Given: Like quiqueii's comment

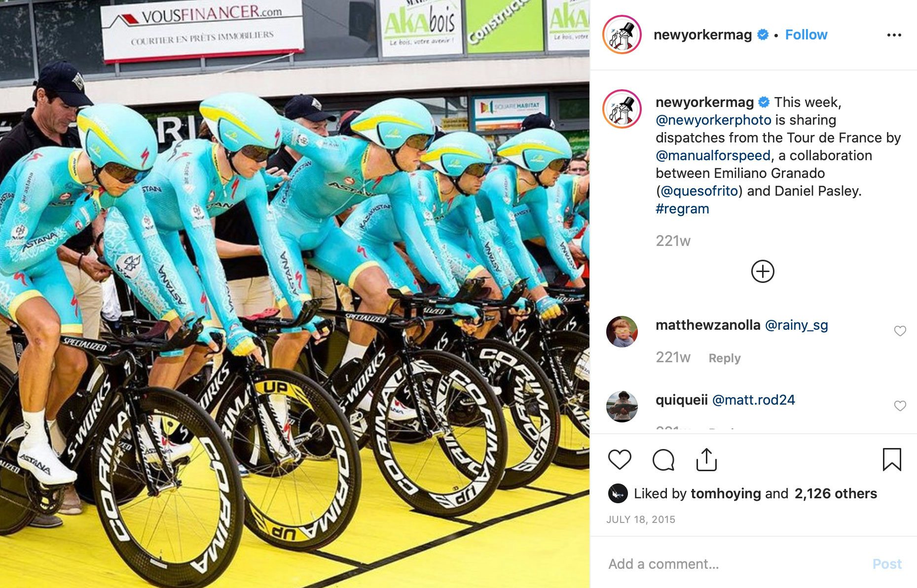Looking at the screenshot, I should pos(900,406).
